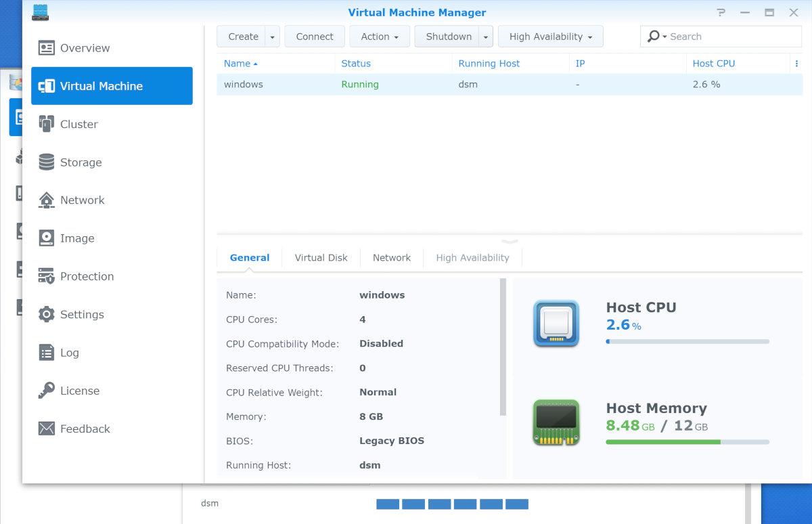
Task: Expand the Create button dropdown arrow
Action: pyautogui.click(x=272, y=37)
